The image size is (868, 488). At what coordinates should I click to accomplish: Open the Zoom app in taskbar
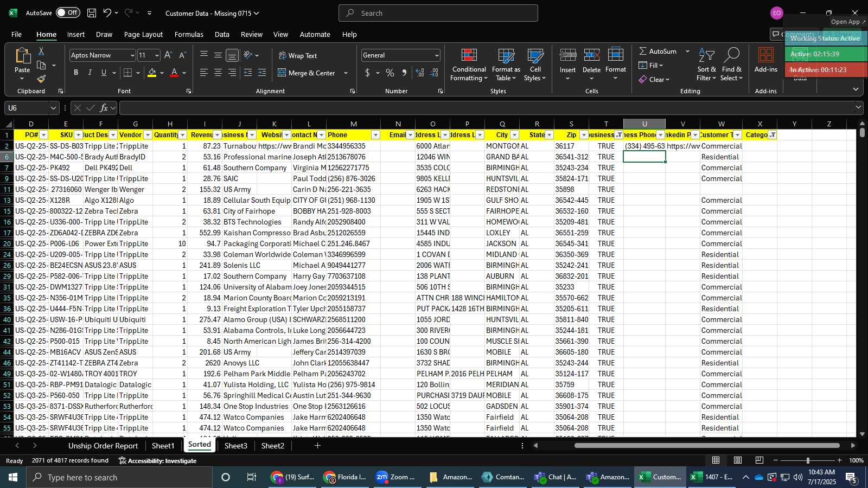pyautogui.click(x=395, y=477)
